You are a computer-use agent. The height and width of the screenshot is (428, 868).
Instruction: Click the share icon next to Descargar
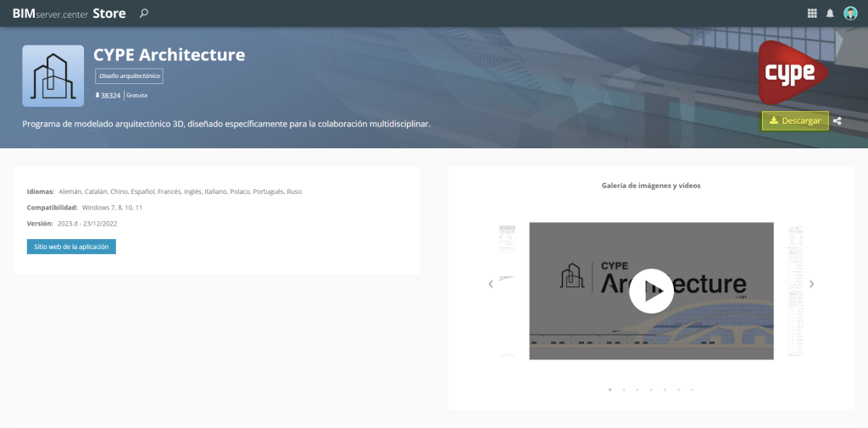pyautogui.click(x=837, y=121)
